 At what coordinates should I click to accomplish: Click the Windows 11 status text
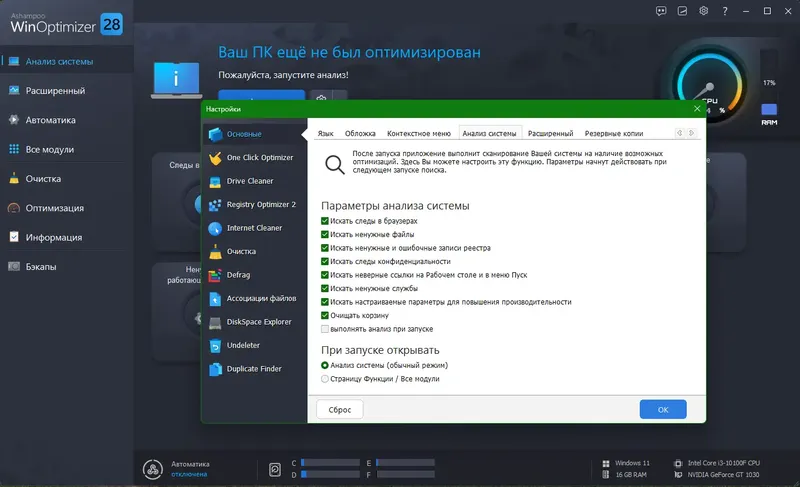coord(632,463)
